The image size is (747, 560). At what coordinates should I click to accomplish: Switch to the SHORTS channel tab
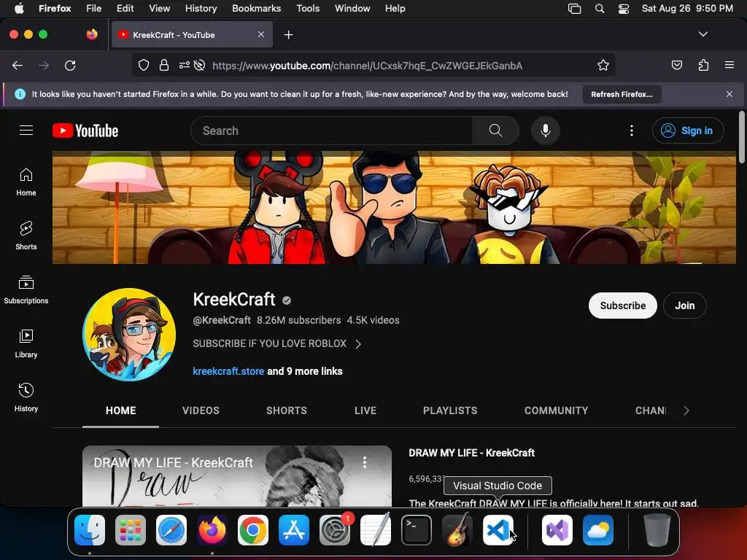coord(286,411)
